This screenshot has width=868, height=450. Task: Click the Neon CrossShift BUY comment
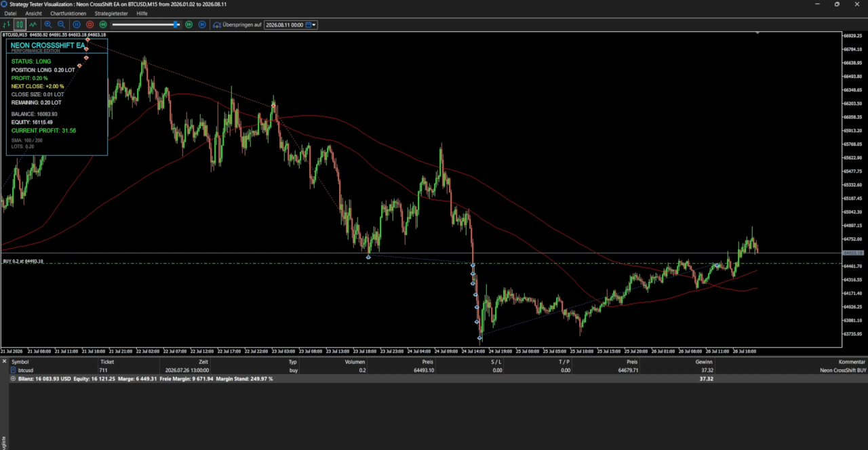click(843, 371)
